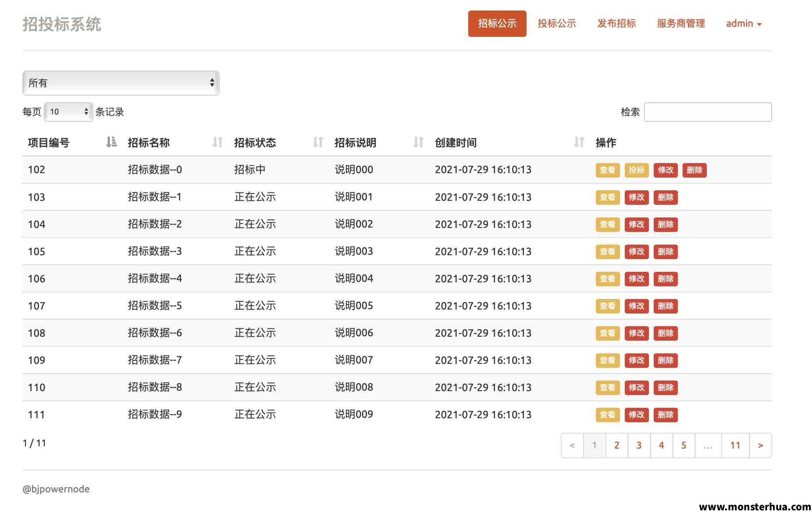The image size is (812, 520).
Task: View project 110 via 查看
Action: (x=607, y=388)
